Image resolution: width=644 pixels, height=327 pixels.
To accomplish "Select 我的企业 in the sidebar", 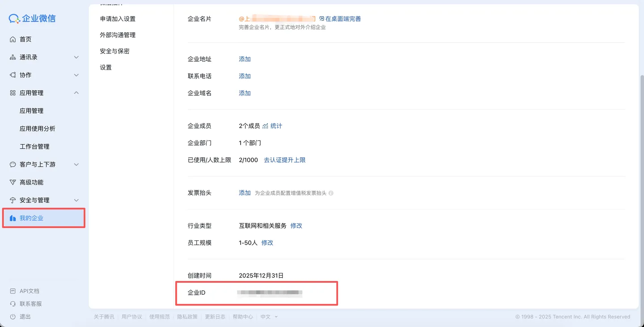I will coord(44,218).
